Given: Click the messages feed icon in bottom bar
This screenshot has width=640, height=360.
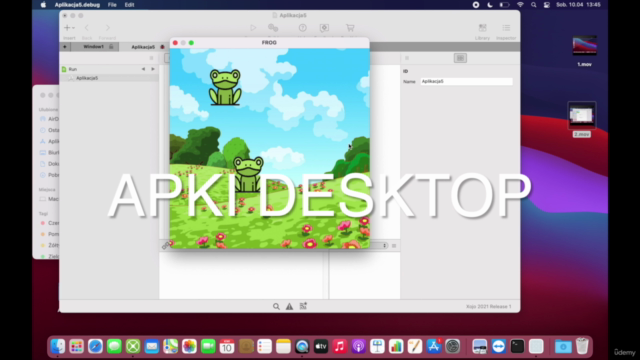Looking at the screenshot, I should click(x=303, y=306).
